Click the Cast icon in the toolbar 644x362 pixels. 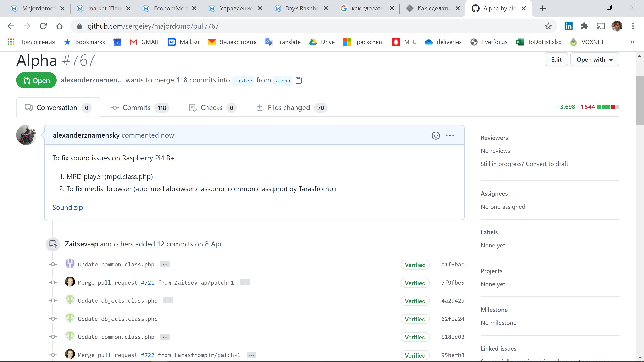601,26
